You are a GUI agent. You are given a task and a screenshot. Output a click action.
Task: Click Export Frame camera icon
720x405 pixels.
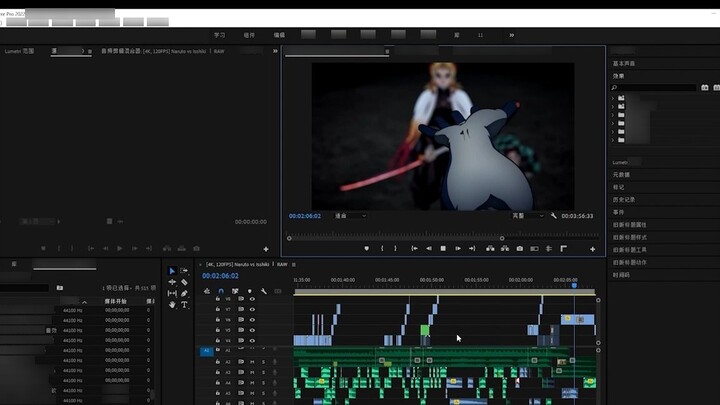[519, 248]
